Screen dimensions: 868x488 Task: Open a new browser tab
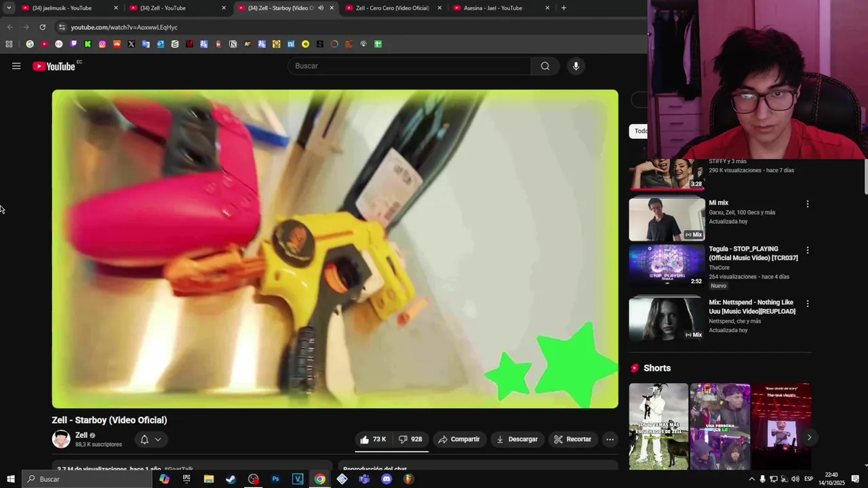[564, 8]
